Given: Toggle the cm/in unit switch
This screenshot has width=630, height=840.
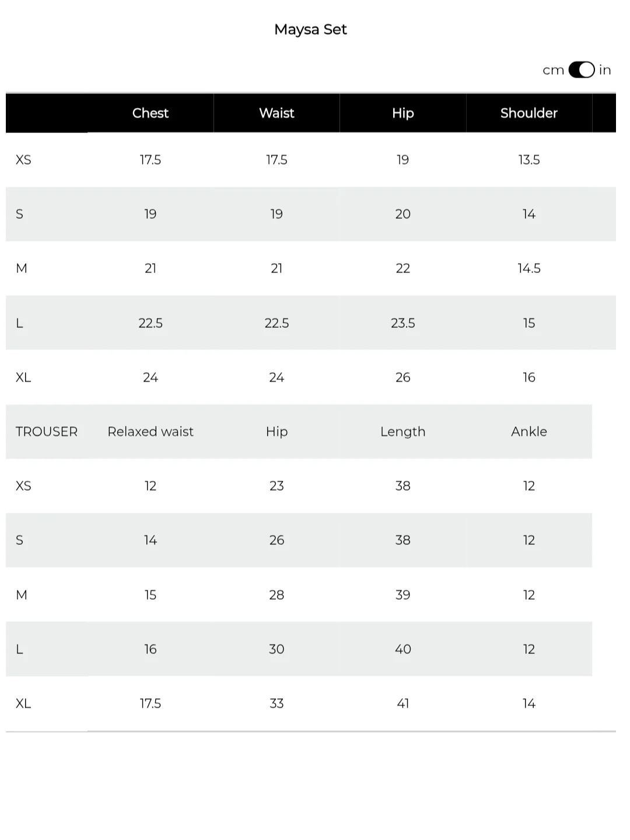Looking at the screenshot, I should (x=581, y=70).
